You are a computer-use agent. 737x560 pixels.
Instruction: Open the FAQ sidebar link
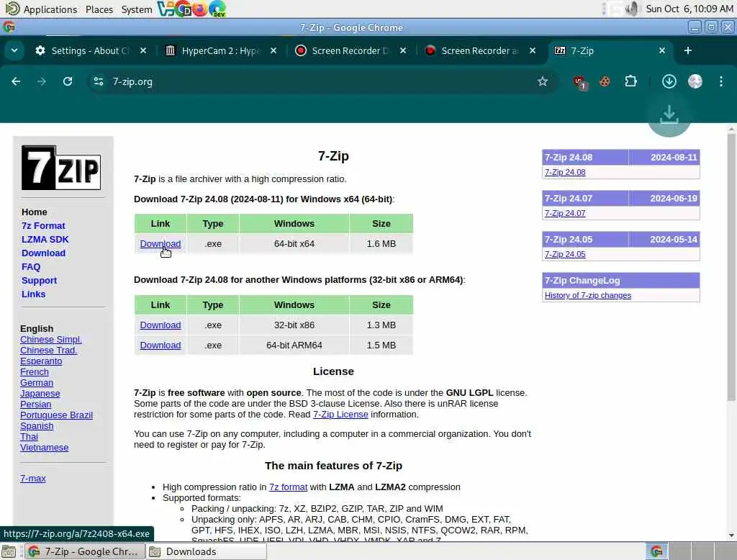coord(31,266)
